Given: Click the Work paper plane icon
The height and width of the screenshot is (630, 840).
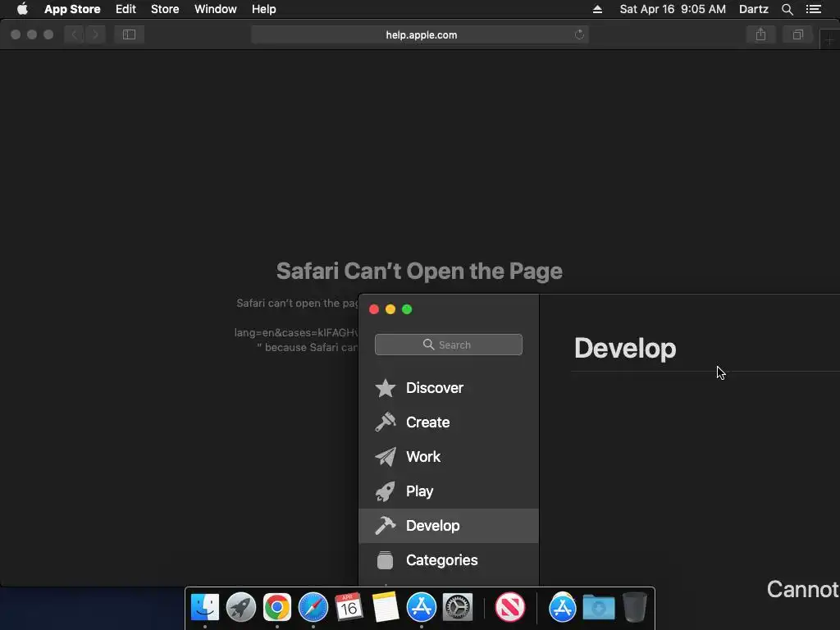Looking at the screenshot, I should 386,456.
